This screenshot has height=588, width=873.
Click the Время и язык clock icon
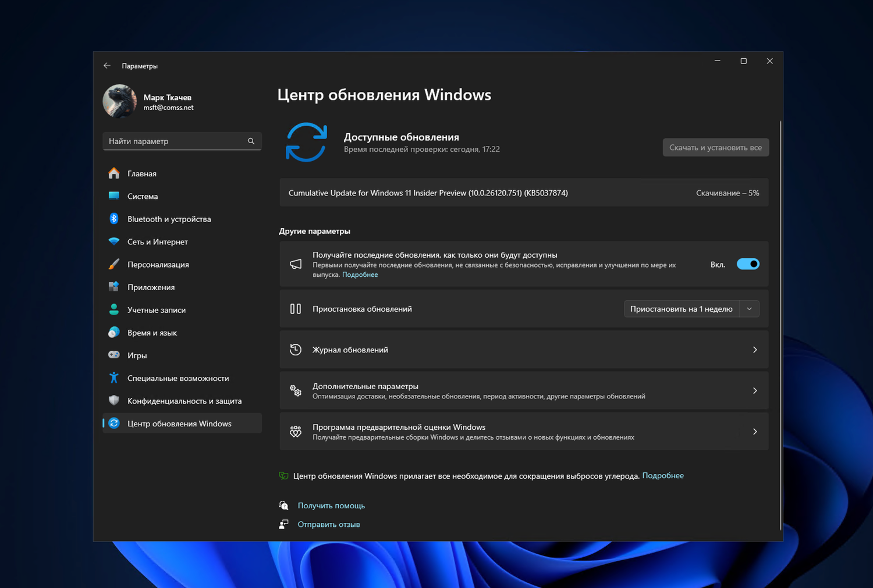tap(114, 332)
